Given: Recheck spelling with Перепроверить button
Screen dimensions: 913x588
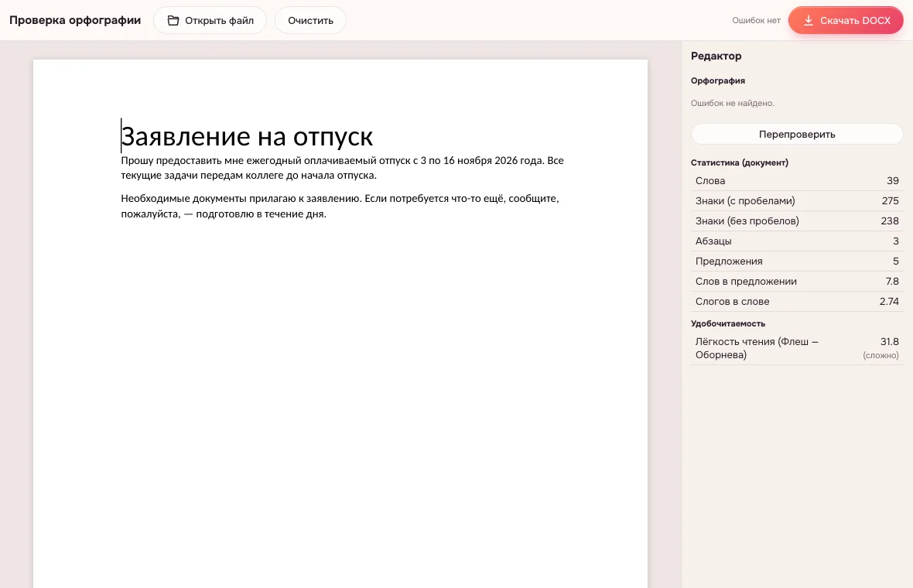Looking at the screenshot, I should coord(796,134).
